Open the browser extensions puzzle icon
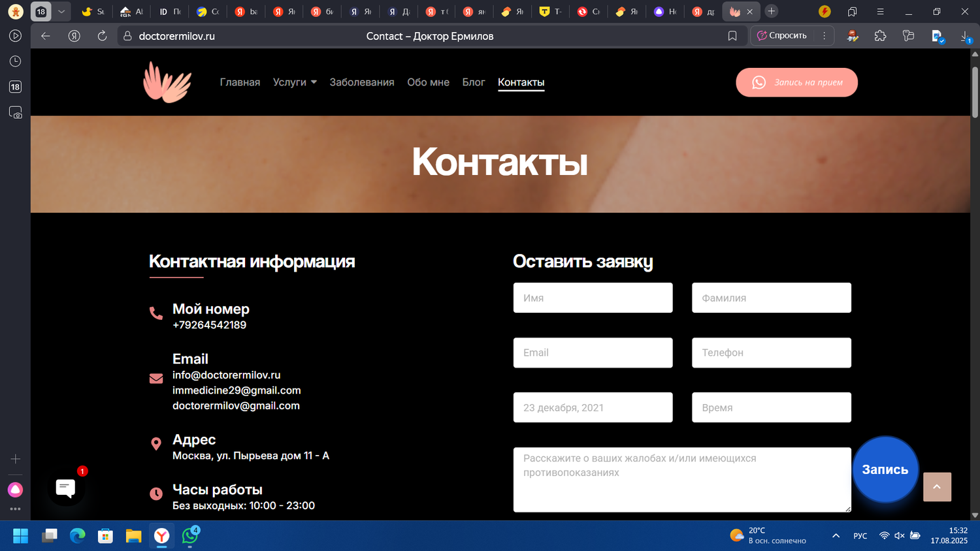Image resolution: width=980 pixels, height=551 pixels. click(880, 36)
